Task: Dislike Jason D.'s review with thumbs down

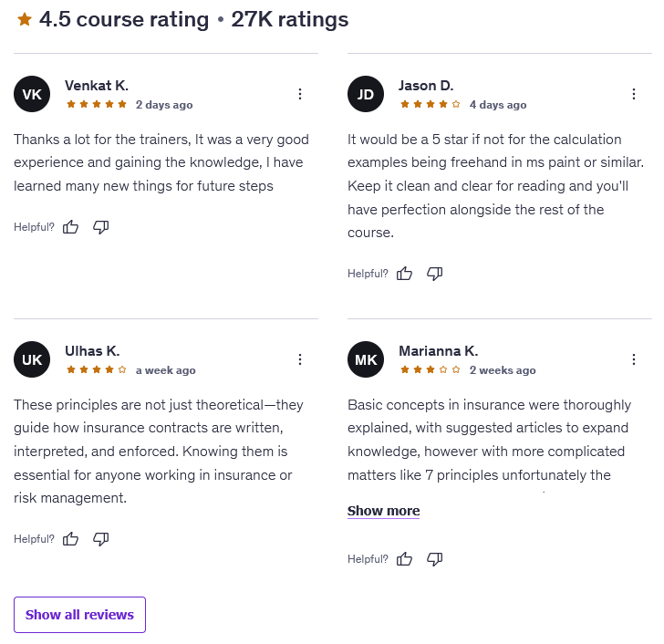Action: [435, 274]
